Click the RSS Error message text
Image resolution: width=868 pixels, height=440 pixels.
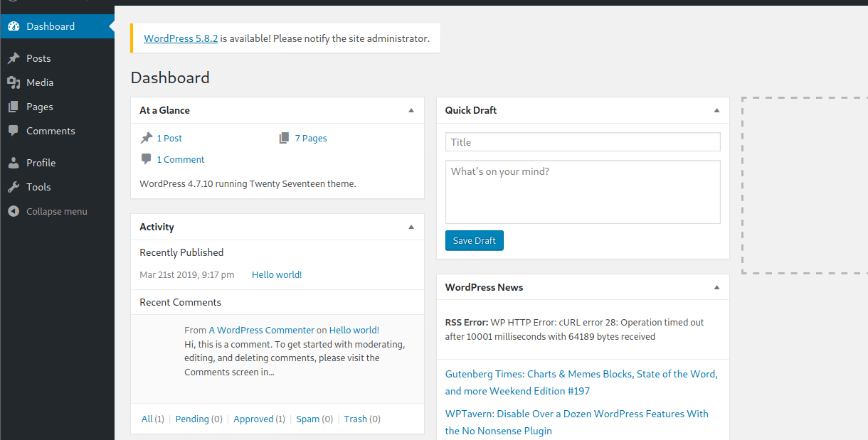pos(575,329)
